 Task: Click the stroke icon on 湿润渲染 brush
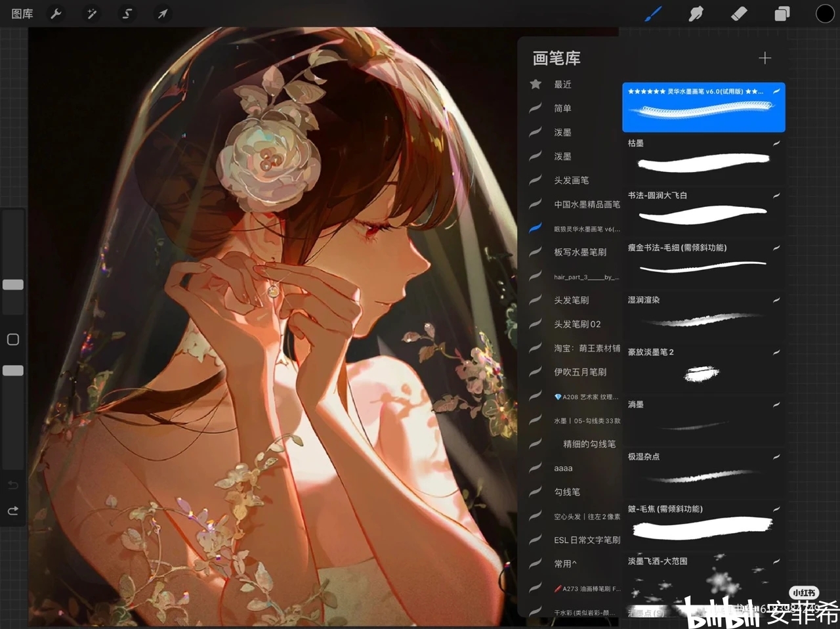776,300
